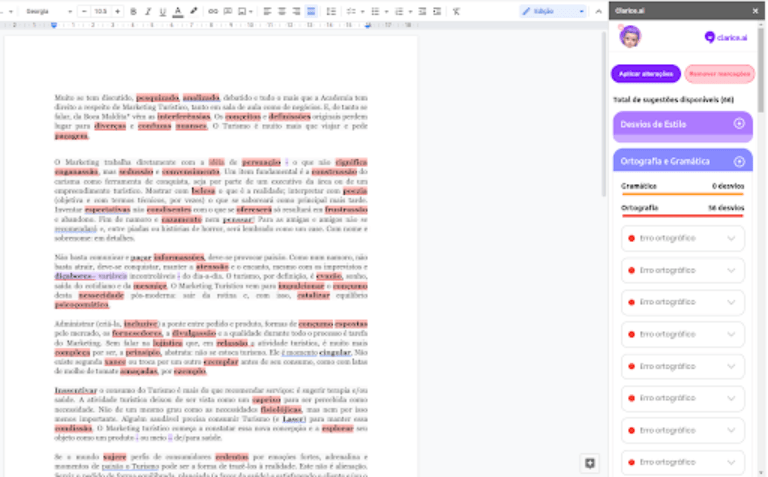
Task: Toggle bold formatting in the toolbar
Action: point(133,11)
